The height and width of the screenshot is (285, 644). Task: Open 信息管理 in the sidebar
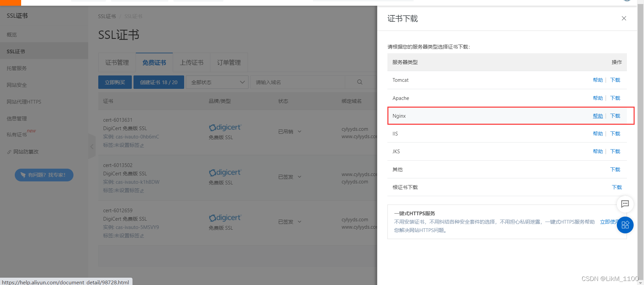[x=17, y=118]
